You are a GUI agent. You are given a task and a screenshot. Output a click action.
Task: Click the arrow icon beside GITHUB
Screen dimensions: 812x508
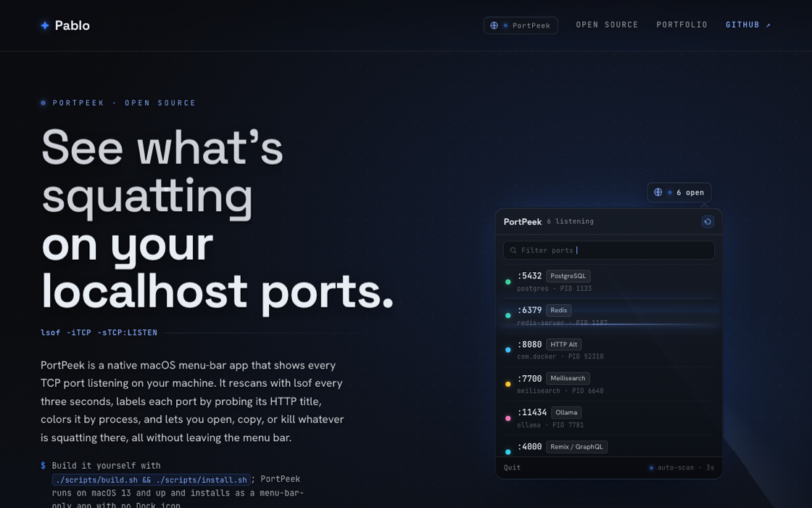click(x=768, y=25)
